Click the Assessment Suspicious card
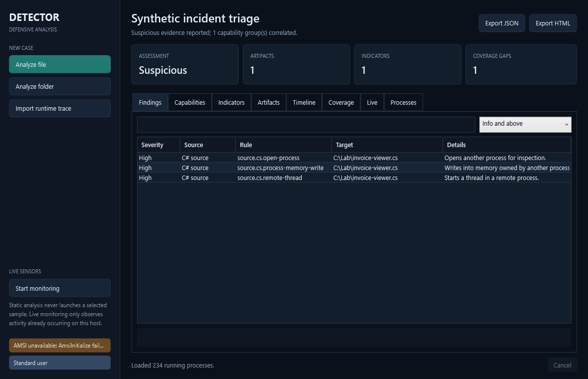588x379 pixels. click(185, 64)
